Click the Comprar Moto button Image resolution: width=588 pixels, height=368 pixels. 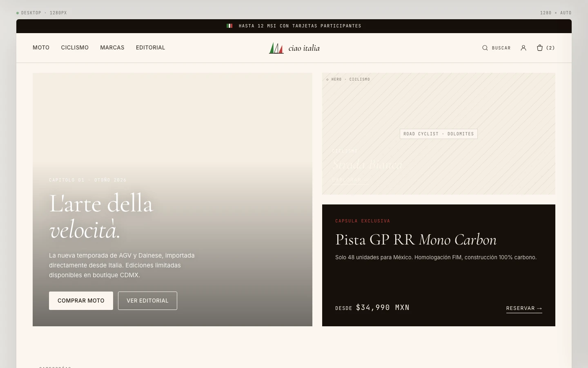point(81,301)
